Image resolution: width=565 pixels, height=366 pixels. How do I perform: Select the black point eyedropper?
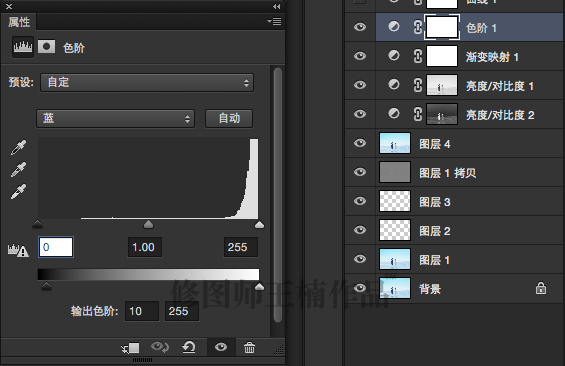click(18, 147)
